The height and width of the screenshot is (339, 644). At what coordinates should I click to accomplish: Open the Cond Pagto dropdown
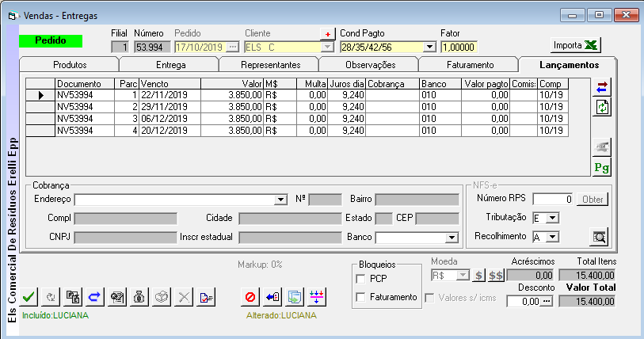tap(430, 47)
